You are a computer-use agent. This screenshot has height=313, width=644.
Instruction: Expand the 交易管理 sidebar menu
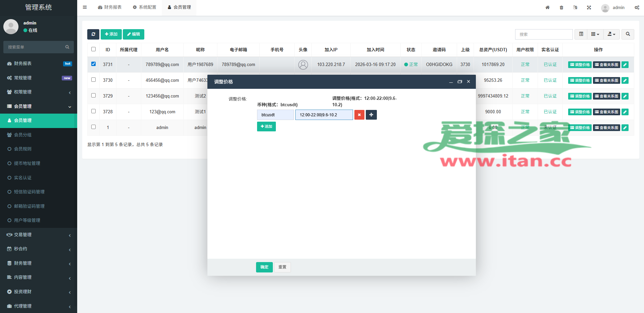tap(39, 235)
